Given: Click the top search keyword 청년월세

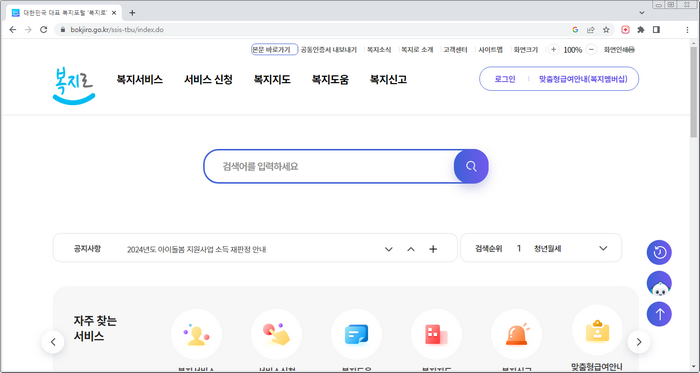Looking at the screenshot, I should coord(548,249).
